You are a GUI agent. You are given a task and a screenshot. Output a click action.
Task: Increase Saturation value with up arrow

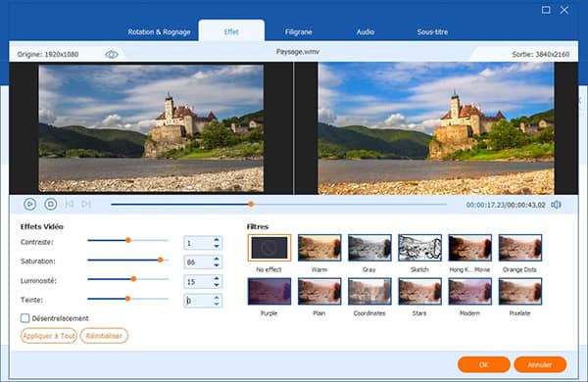217,259
